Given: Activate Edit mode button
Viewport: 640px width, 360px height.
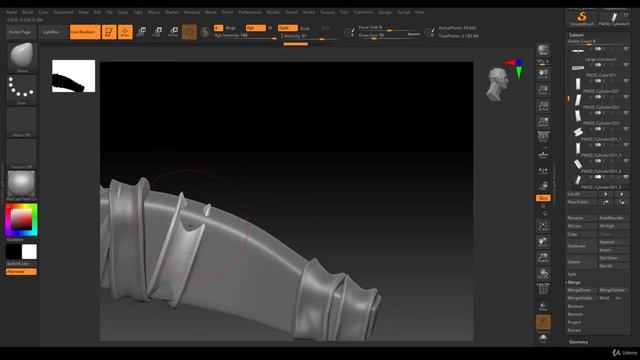Looking at the screenshot, I should click(109, 32).
